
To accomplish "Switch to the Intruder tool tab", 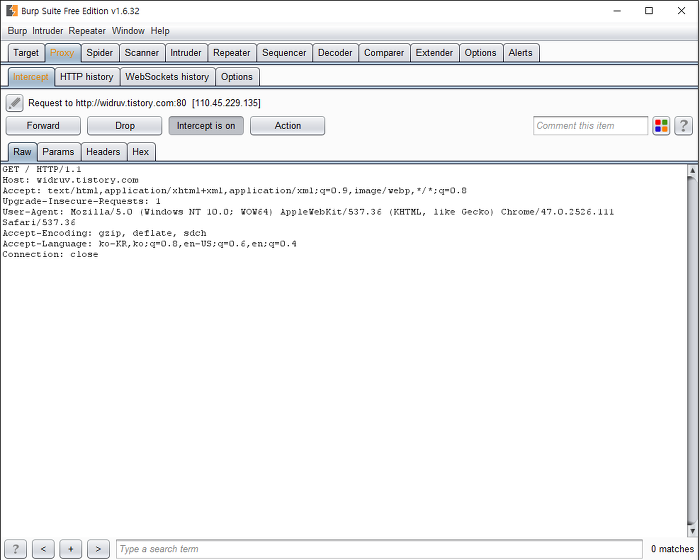I will (x=186, y=53).
